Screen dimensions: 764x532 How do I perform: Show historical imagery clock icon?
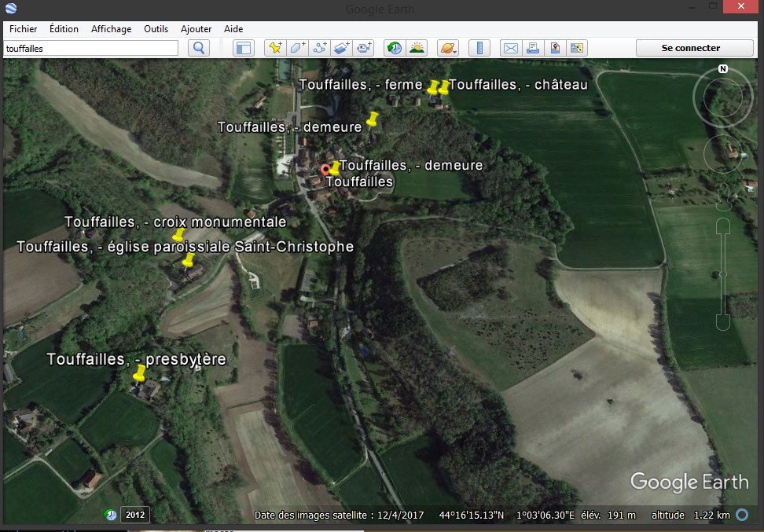pos(395,48)
